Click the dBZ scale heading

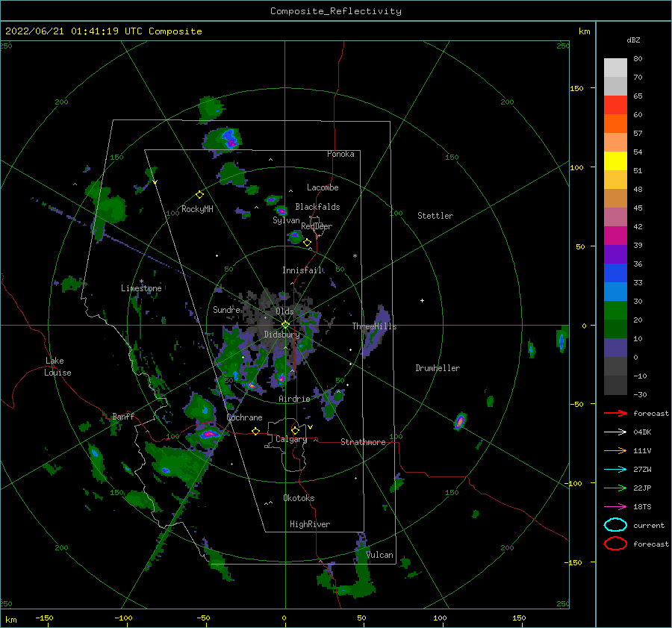pos(633,40)
